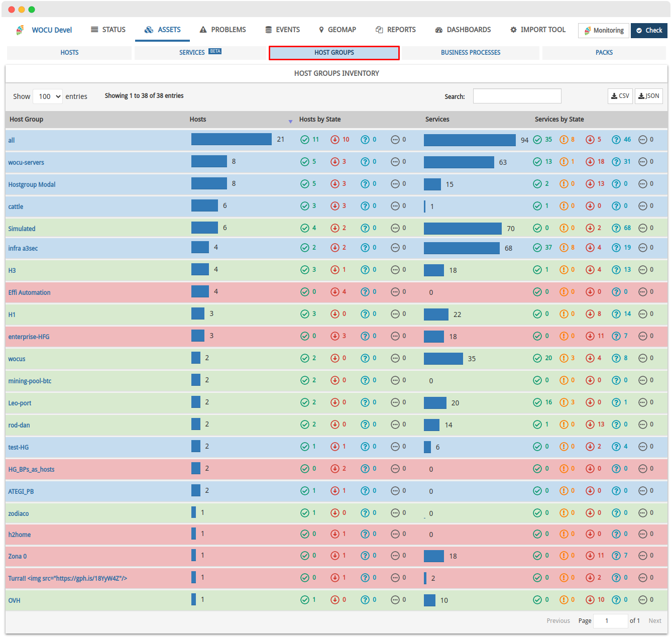Sort by the Host Group column
The height and width of the screenshot is (639, 672).
tap(26, 120)
